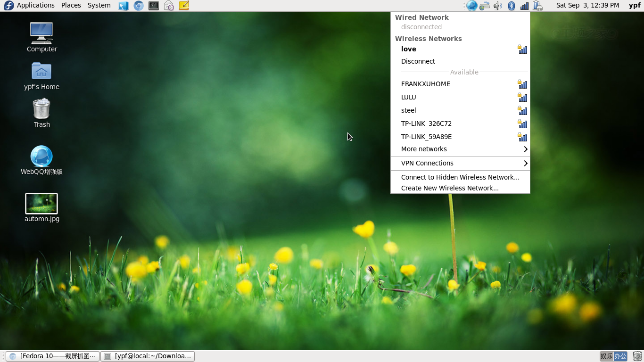
Task: Click the battery power icon in the panel
Action: [537, 5]
